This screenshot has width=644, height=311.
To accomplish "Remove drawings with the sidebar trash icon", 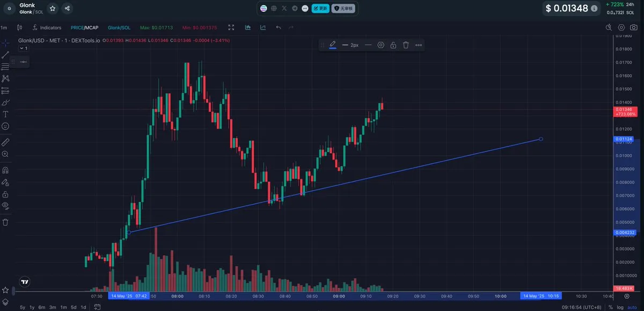I will click(5, 222).
